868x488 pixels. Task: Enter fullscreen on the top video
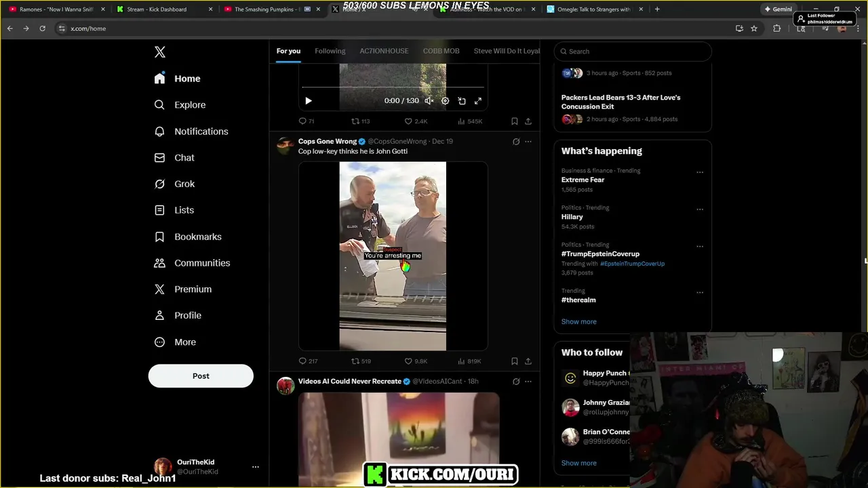pyautogui.click(x=478, y=101)
